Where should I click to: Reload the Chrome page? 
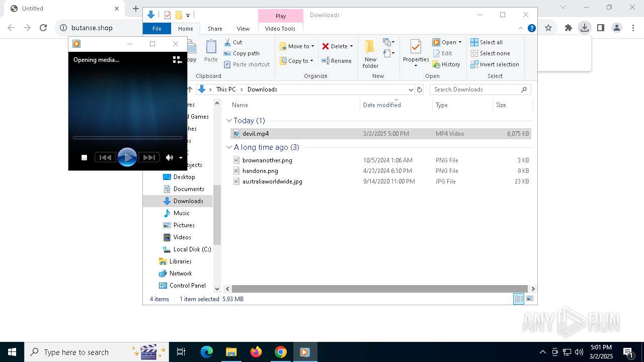tap(43, 28)
